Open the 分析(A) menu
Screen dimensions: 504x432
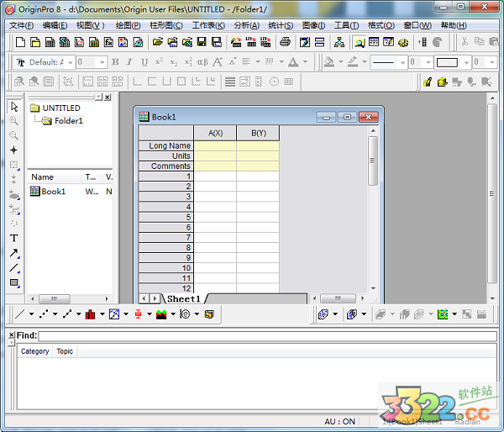246,25
